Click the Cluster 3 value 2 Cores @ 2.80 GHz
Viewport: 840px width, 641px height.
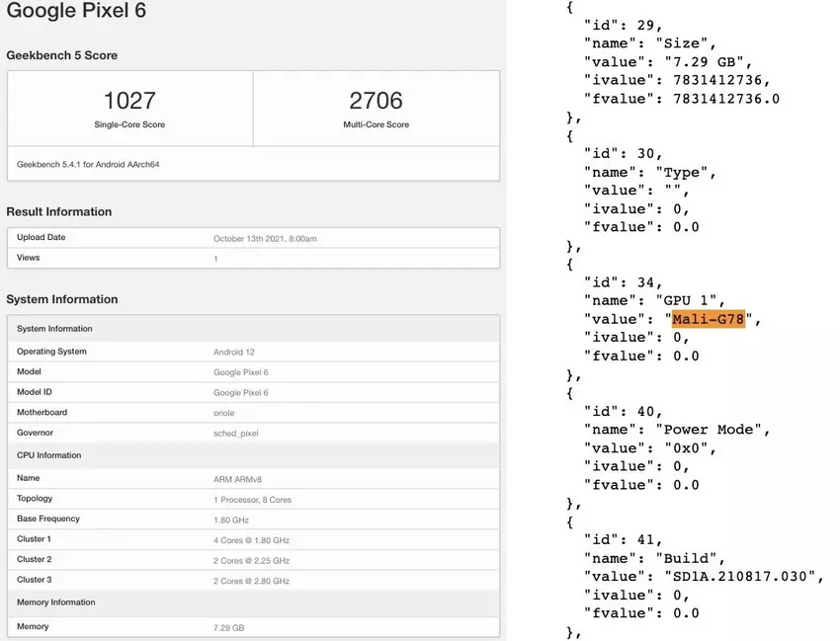coord(251,581)
